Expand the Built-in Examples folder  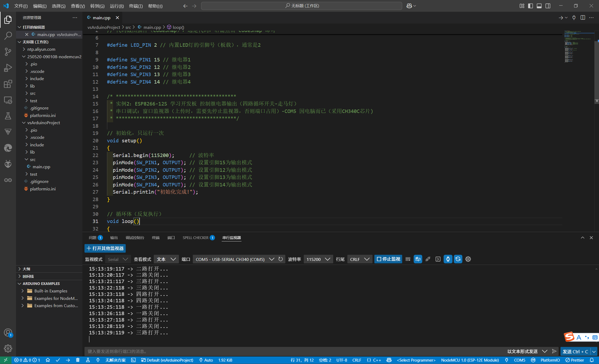pyautogui.click(x=51, y=291)
